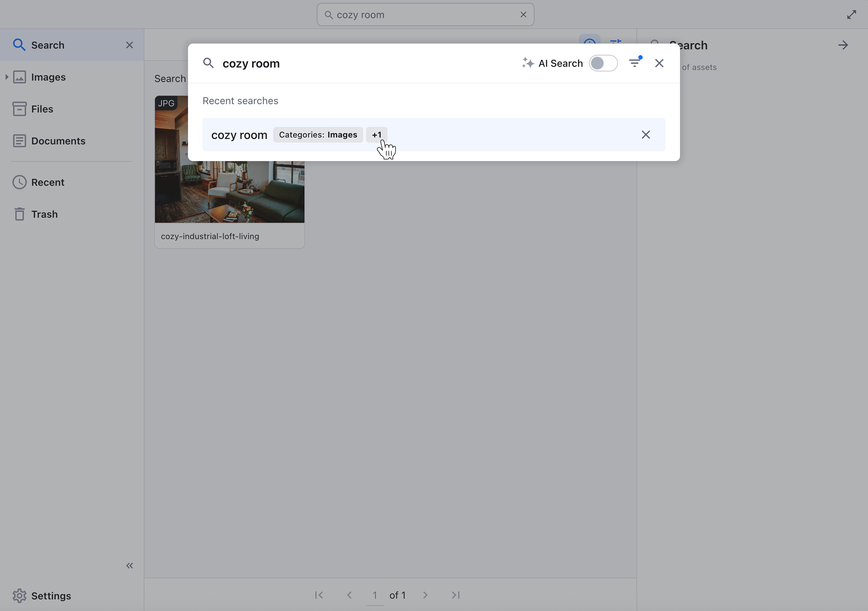Screen dimensions: 868x611
Task: Select the 'cozy room' recent search text
Action: pyautogui.click(x=239, y=135)
